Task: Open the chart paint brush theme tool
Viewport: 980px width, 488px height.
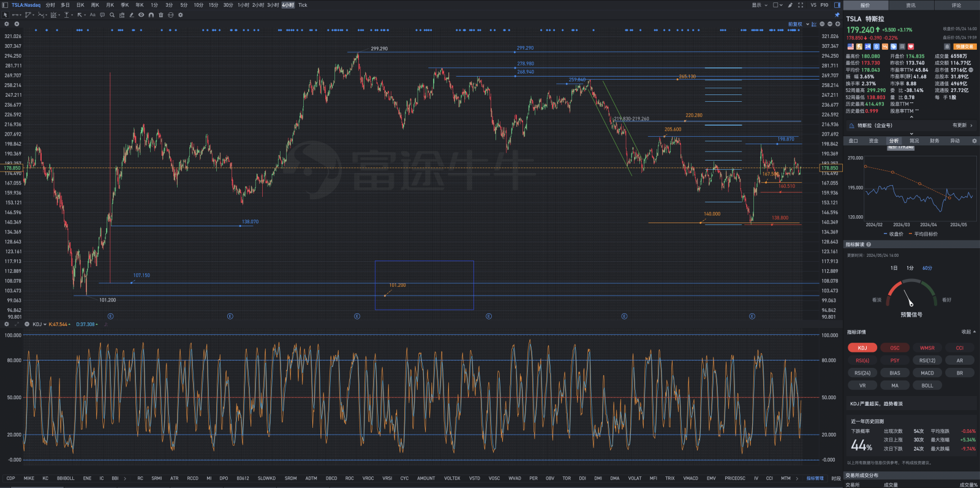Action: [x=790, y=5]
